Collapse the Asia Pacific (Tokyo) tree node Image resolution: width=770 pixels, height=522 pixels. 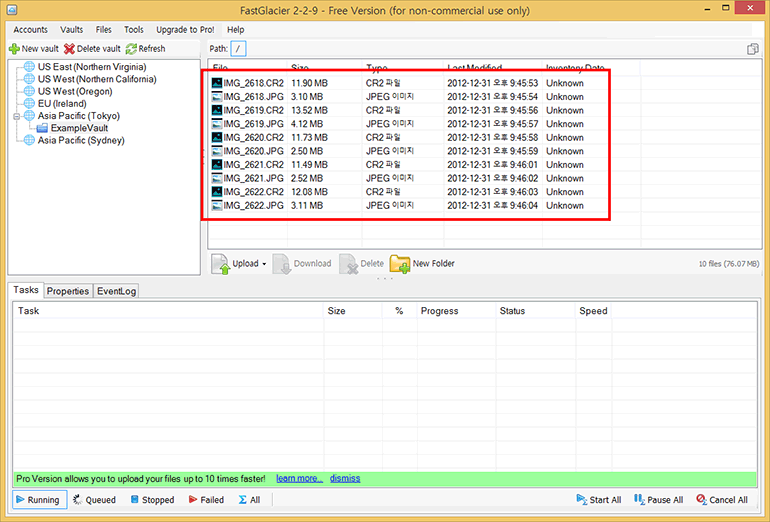pyautogui.click(x=16, y=116)
